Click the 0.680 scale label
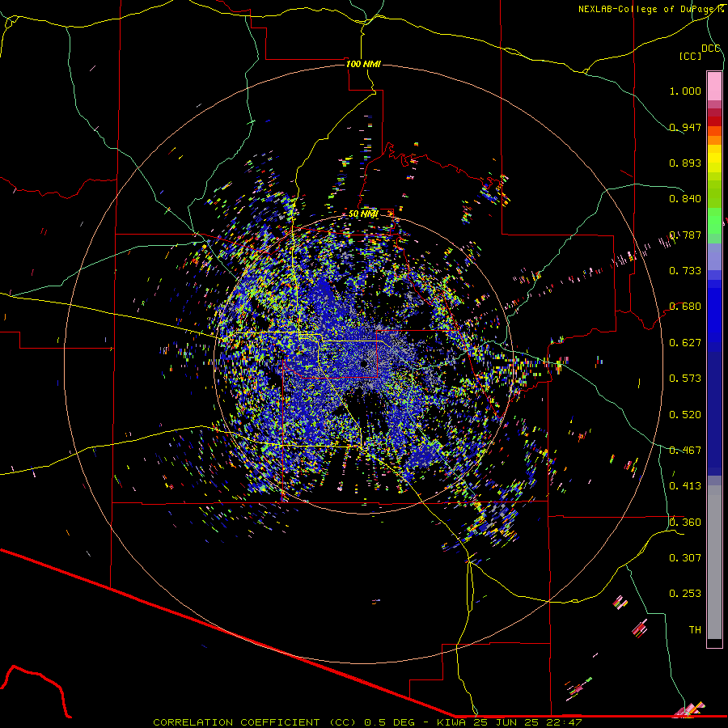Screen dimensions: 728x728 click(685, 307)
